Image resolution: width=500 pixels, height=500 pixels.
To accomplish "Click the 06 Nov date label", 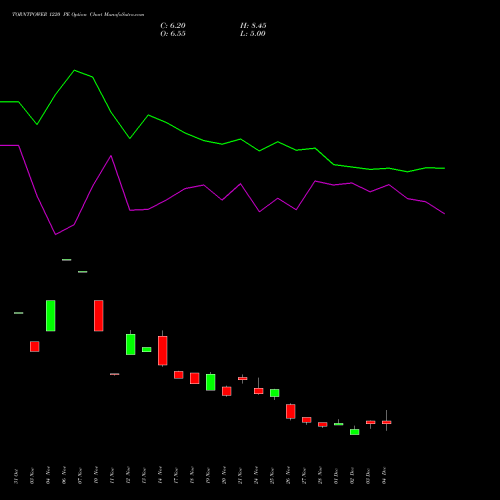I will 64,475.
